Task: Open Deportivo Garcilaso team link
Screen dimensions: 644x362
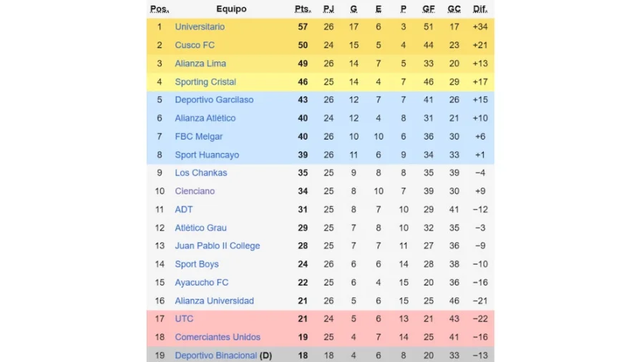Action: click(214, 100)
